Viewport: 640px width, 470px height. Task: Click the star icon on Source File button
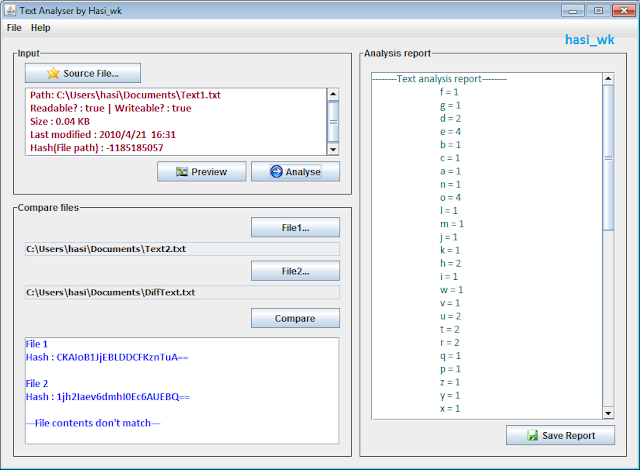53,73
